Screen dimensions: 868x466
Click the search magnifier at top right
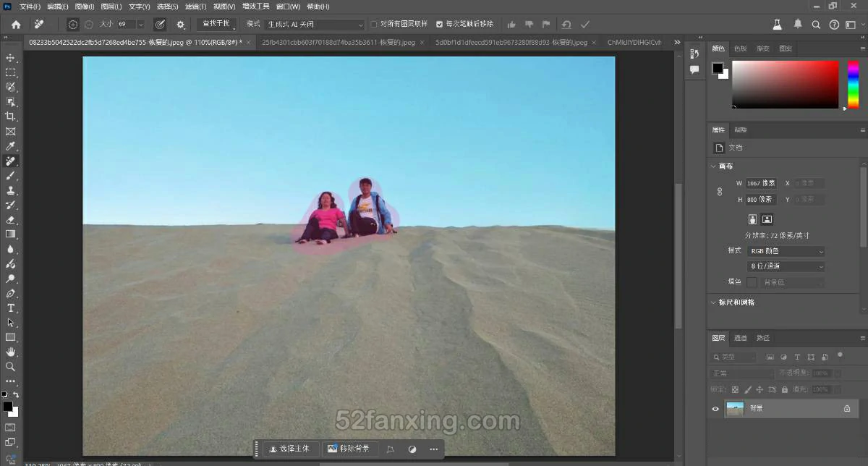point(816,25)
